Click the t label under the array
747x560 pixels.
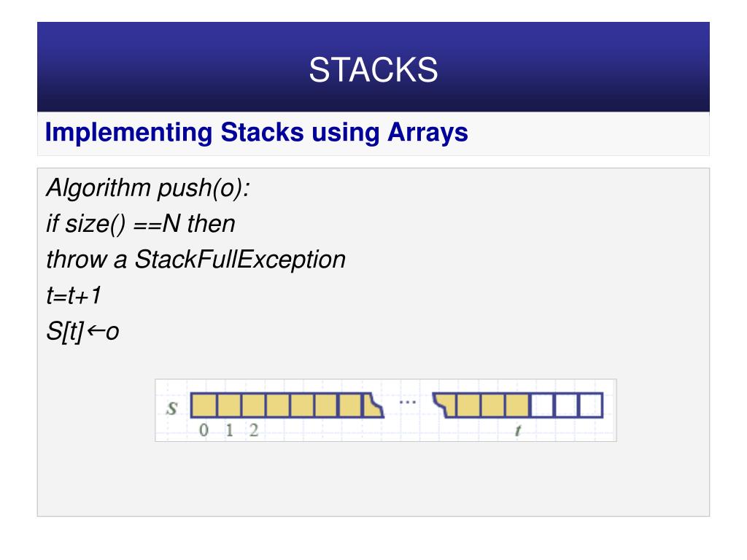click(x=518, y=430)
